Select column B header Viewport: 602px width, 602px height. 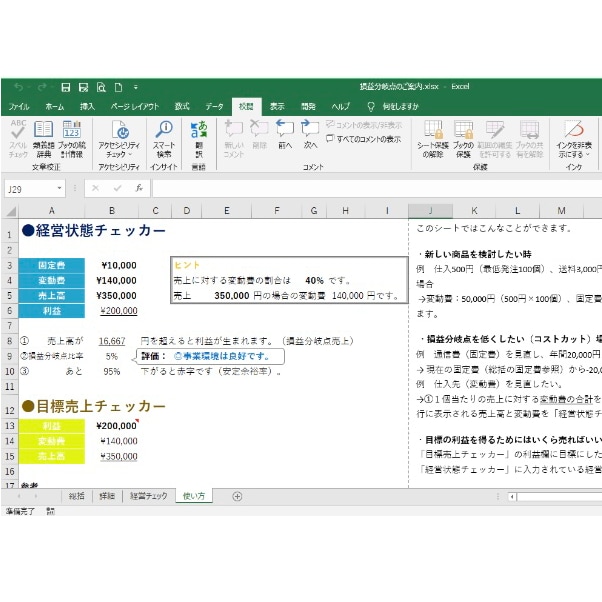click(112, 211)
